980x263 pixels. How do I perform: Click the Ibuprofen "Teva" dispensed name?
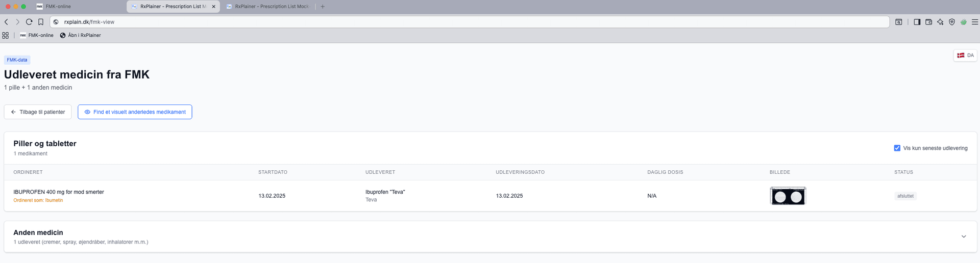(385, 192)
